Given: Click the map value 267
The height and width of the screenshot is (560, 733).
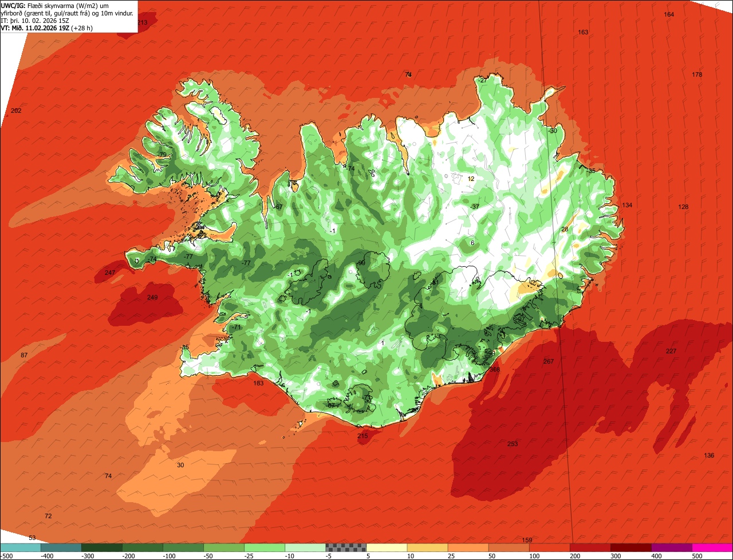Looking at the screenshot, I should [549, 361].
